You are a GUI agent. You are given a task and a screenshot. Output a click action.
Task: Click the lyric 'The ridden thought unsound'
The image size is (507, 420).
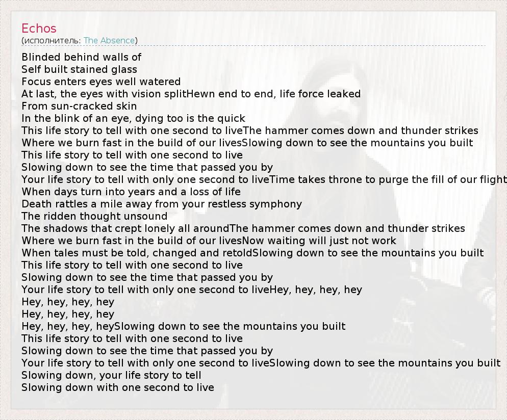(x=94, y=216)
